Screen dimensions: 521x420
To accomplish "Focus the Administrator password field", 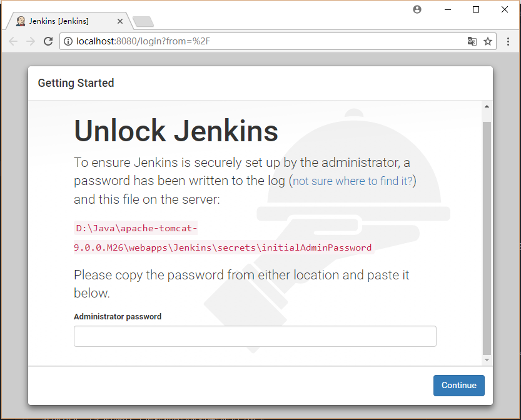I will [255, 336].
